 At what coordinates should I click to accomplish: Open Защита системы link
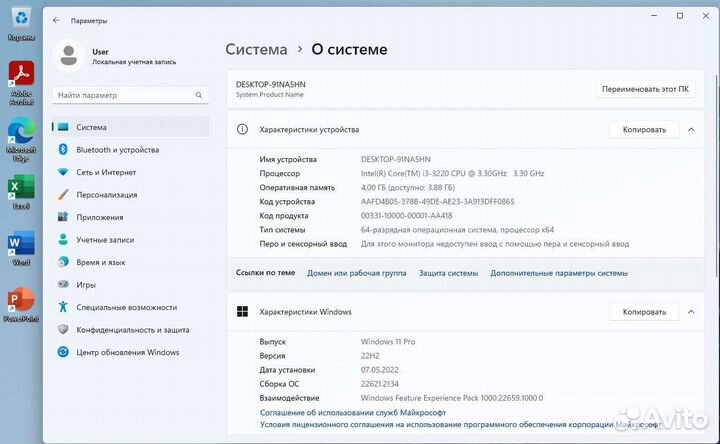pyautogui.click(x=448, y=273)
